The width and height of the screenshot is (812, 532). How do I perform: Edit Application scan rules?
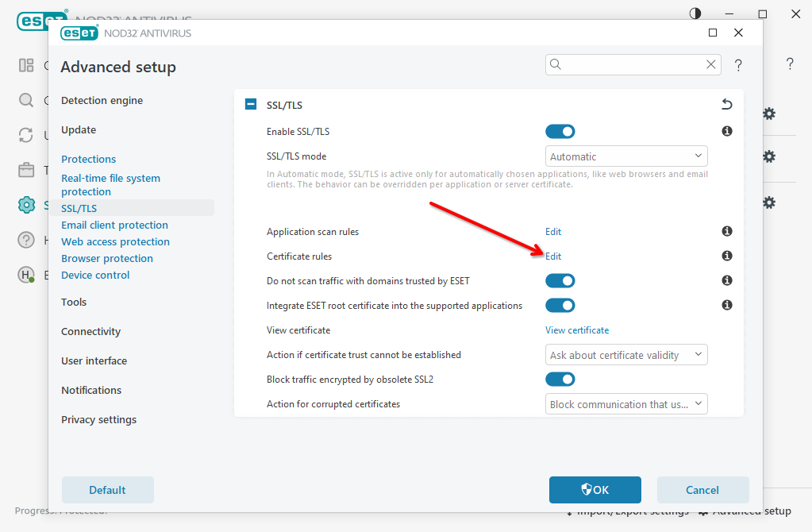553,232
